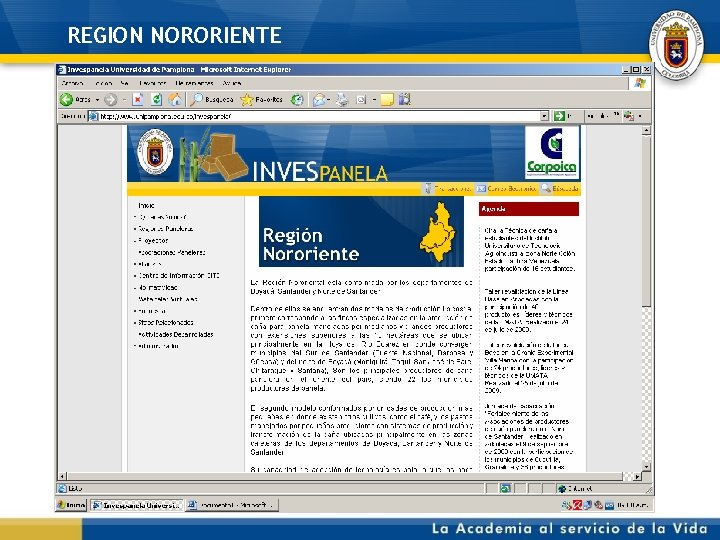The image size is (720, 540).
Task: Stop loading with the red X icon
Action: click(x=138, y=99)
